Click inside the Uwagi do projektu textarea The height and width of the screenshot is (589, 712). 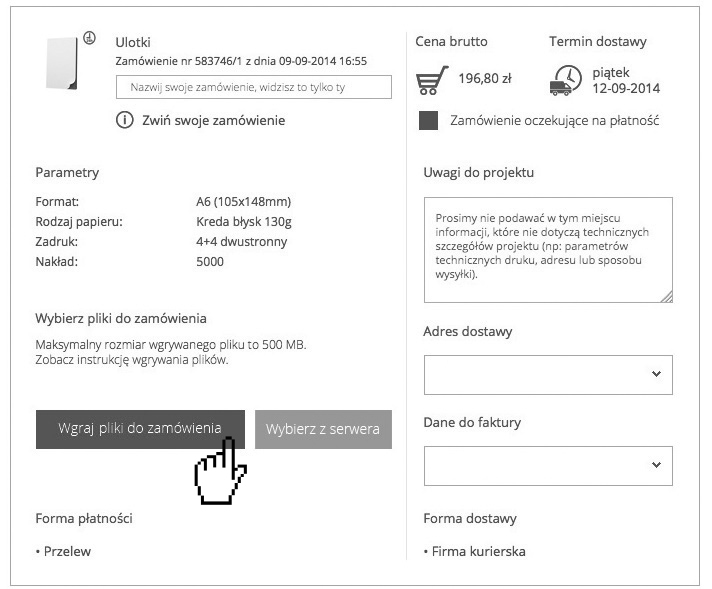tap(547, 250)
